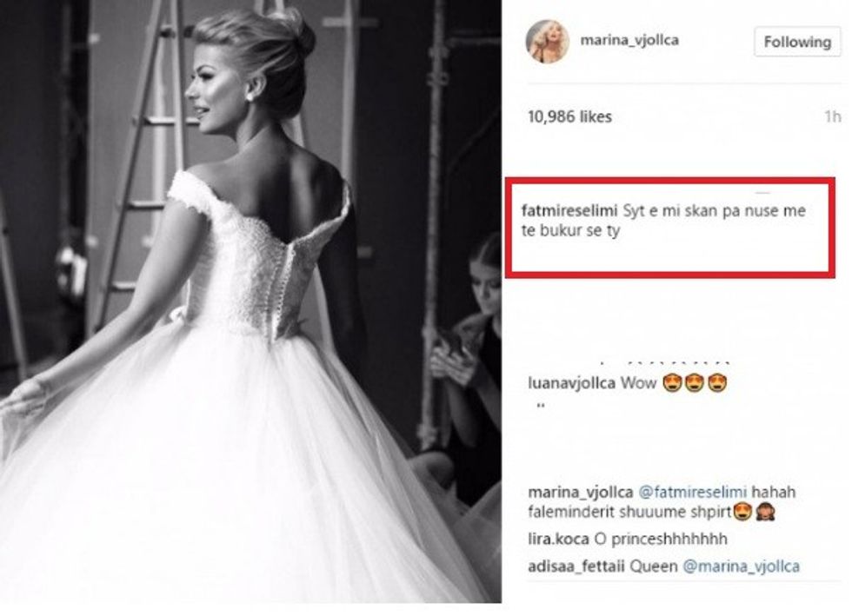
Task: View the 10,986 likes list
Action: pos(570,116)
